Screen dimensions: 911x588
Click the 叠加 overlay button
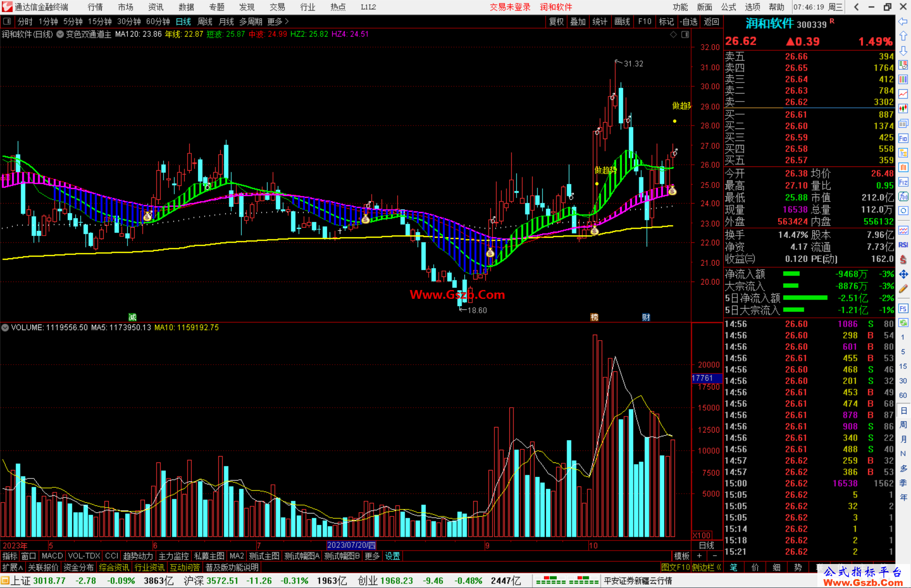click(578, 21)
